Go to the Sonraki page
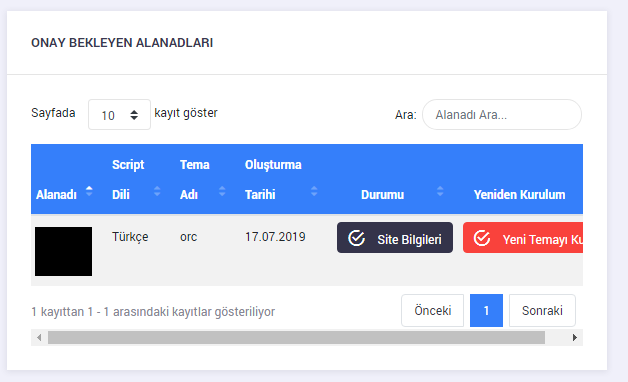The height and width of the screenshot is (382, 628). coord(542,311)
